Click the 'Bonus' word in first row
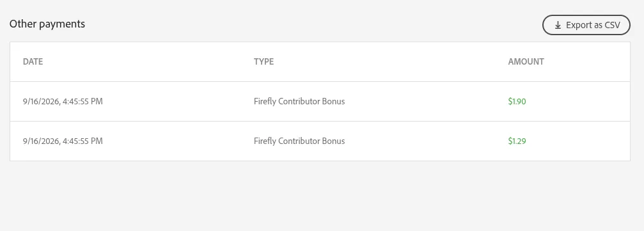This screenshot has width=644, height=231. [333, 101]
